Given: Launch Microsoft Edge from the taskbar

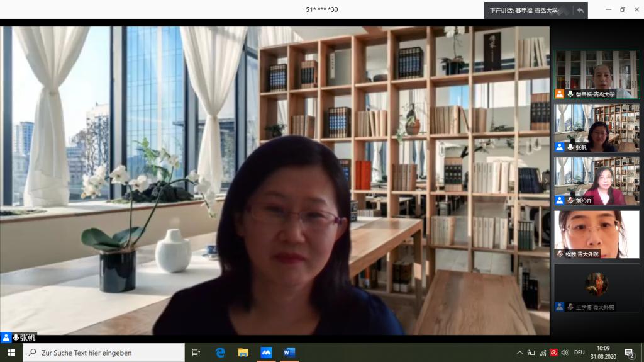Looking at the screenshot, I should 220,353.
